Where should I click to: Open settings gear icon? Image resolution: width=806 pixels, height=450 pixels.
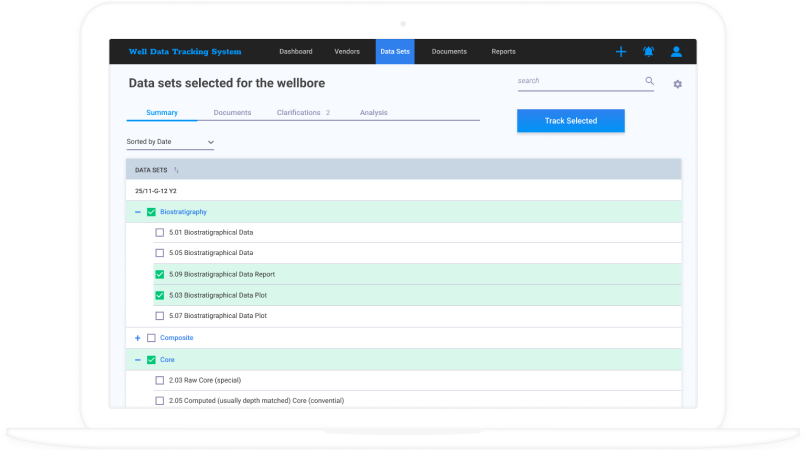(677, 84)
